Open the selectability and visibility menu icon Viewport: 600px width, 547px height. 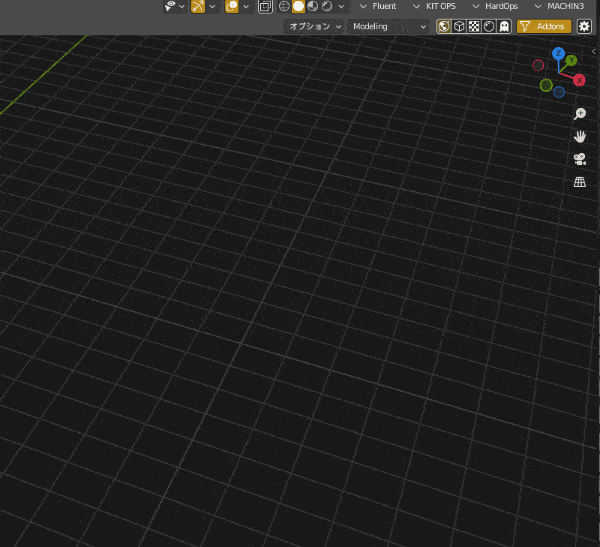(170, 6)
